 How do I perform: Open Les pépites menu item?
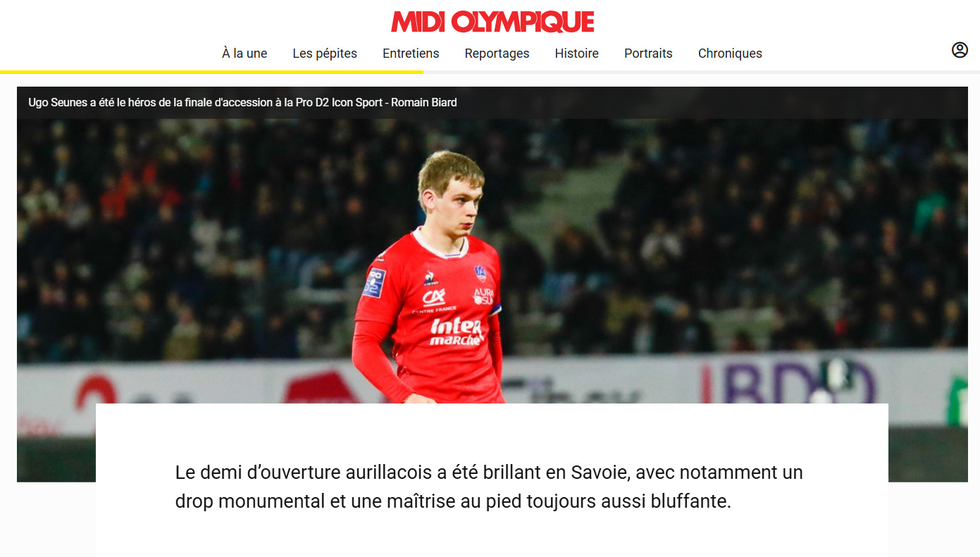pos(325,54)
